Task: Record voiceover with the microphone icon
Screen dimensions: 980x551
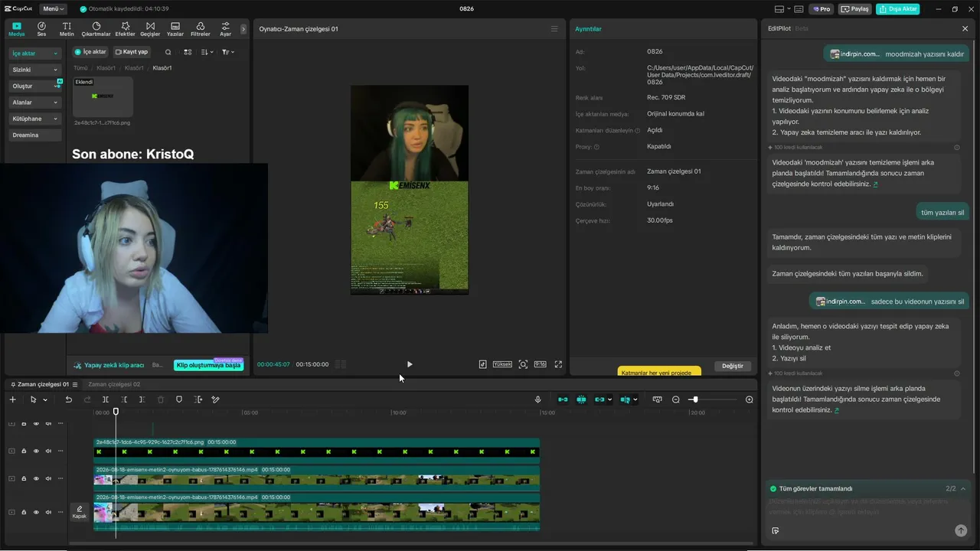Action: tap(537, 399)
